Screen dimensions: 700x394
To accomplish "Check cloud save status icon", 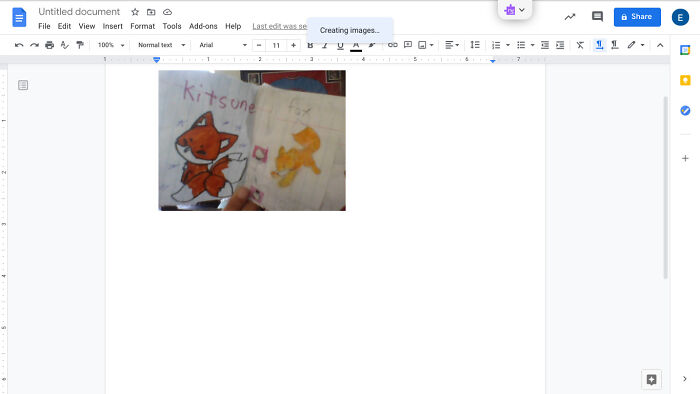I will point(167,12).
